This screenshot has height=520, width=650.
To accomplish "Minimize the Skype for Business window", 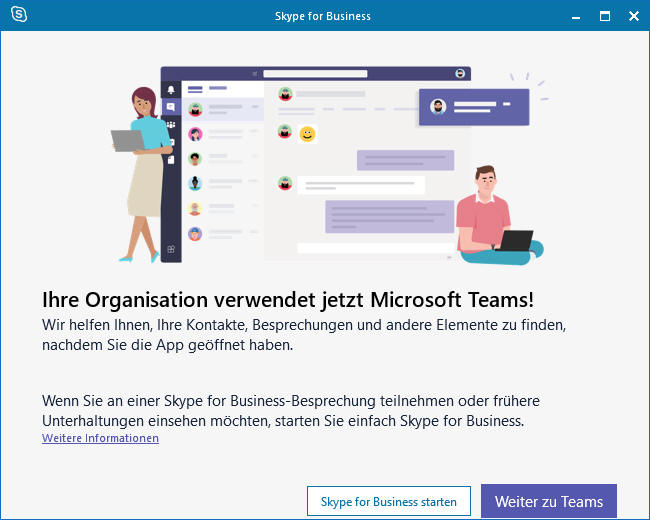I will [x=576, y=17].
